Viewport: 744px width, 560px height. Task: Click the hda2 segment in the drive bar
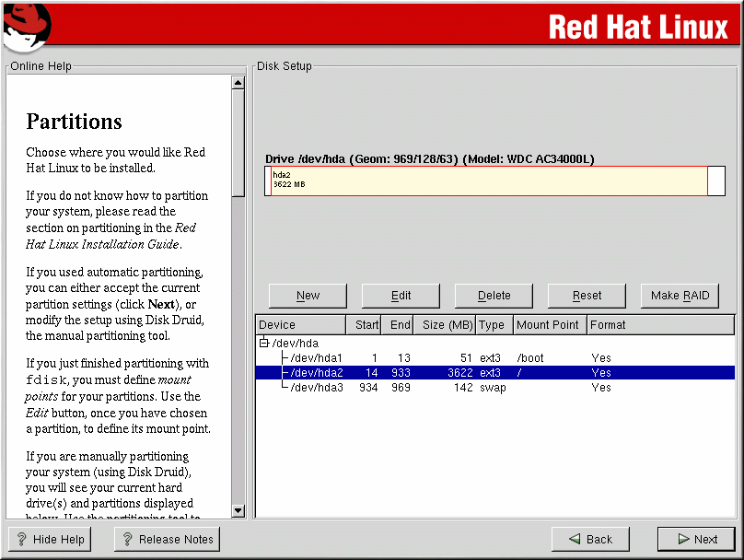point(488,181)
